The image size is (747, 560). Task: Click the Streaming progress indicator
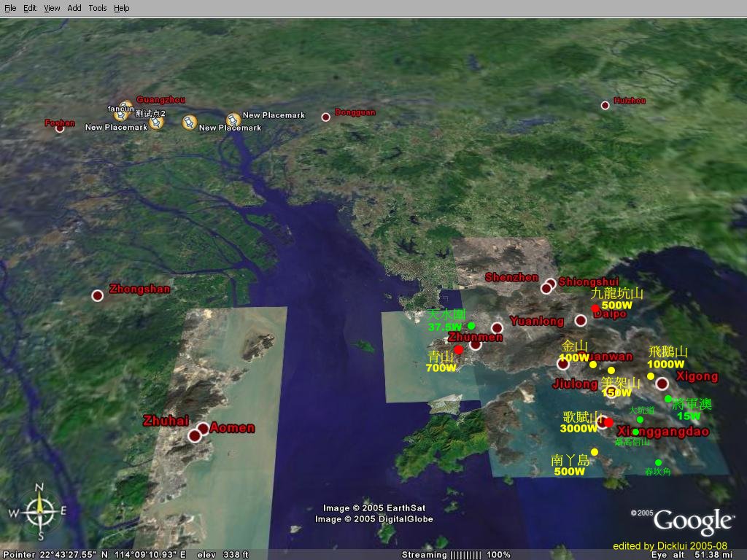click(456, 555)
